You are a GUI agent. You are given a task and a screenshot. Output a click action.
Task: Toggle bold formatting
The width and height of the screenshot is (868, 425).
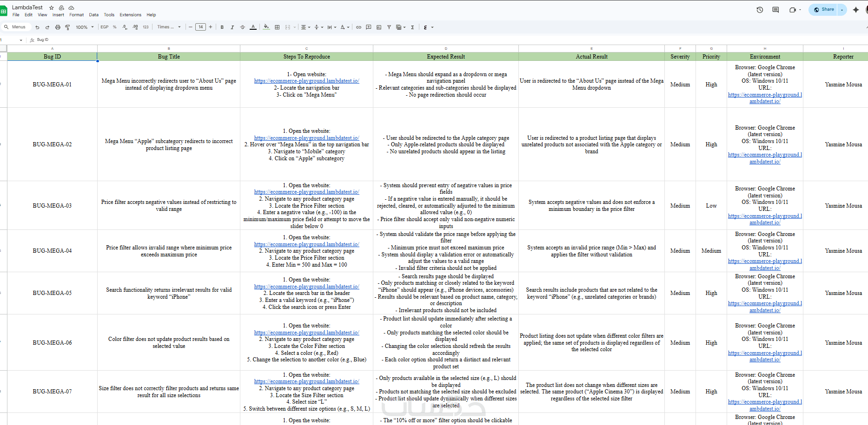pyautogui.click(x=222, y=27)
